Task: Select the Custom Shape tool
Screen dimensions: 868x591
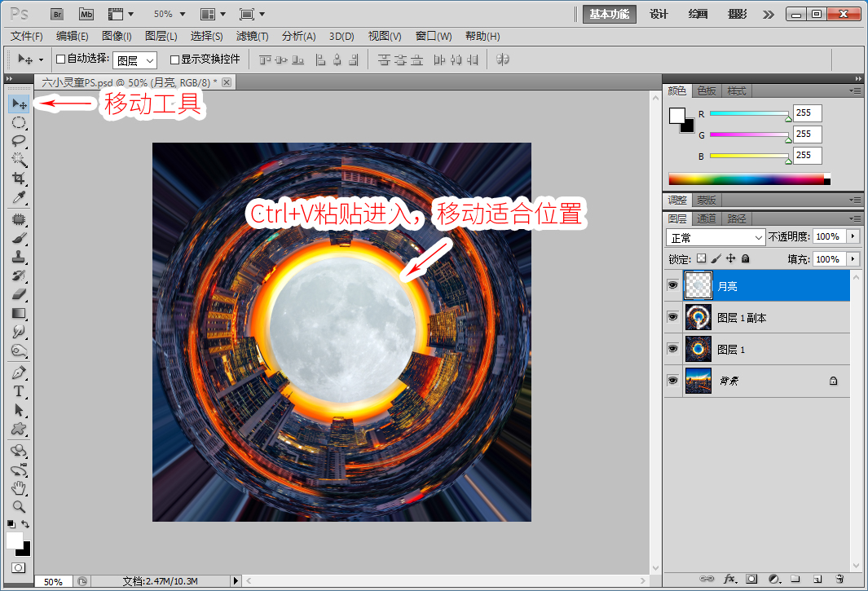Action: point(19,429)
